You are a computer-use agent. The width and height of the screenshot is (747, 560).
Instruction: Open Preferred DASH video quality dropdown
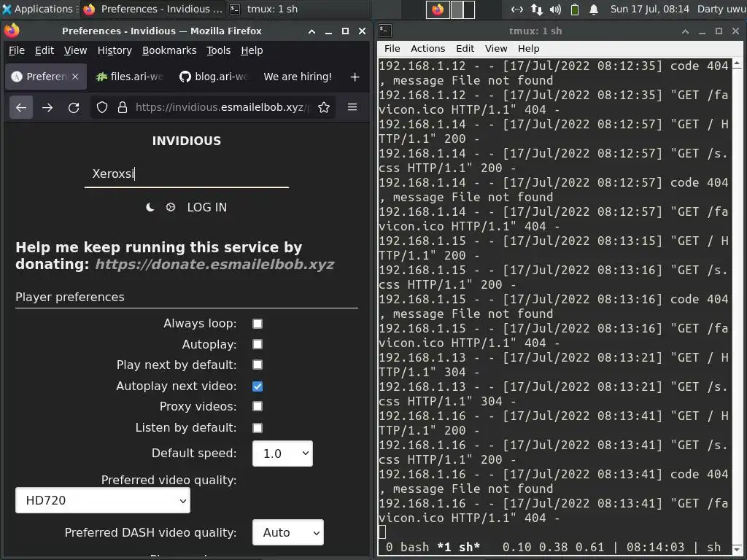click(287, 532)
